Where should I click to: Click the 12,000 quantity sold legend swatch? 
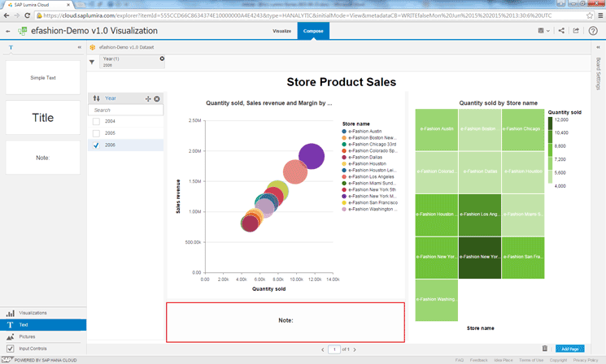tap(551, 123)
